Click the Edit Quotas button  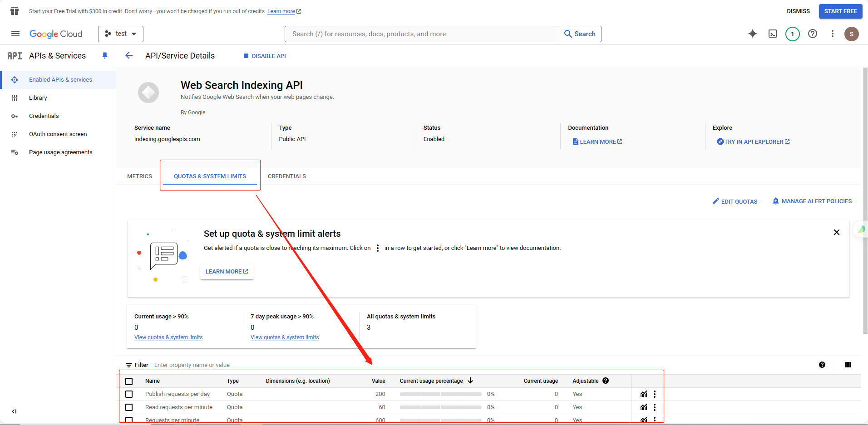(735, 201)
